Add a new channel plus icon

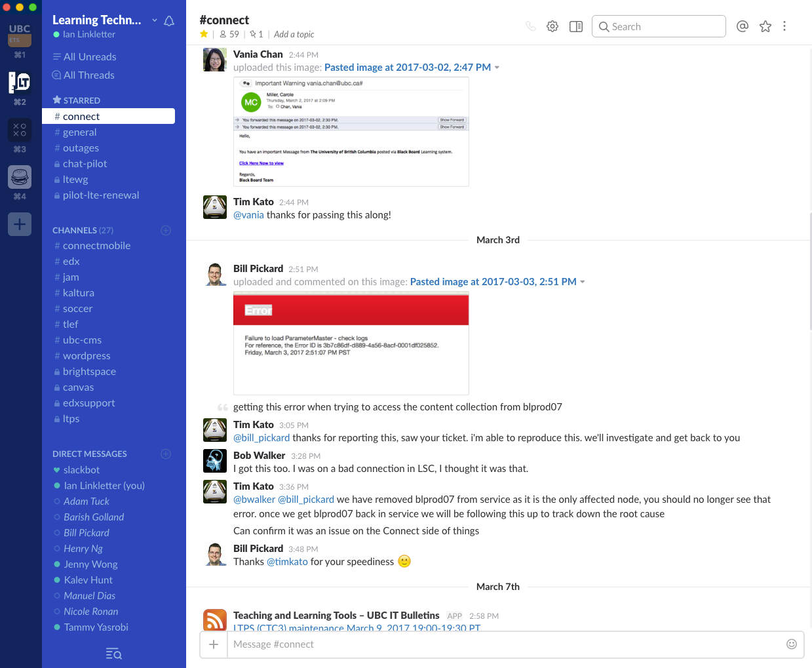pyautogui.click(x=166, y=230)
